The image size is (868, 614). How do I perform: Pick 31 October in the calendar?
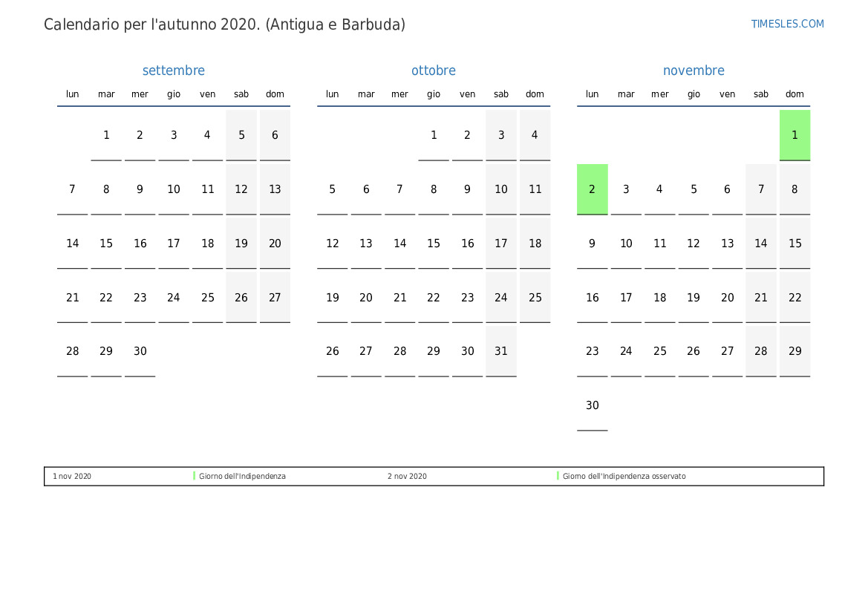(x=501, y=351)
